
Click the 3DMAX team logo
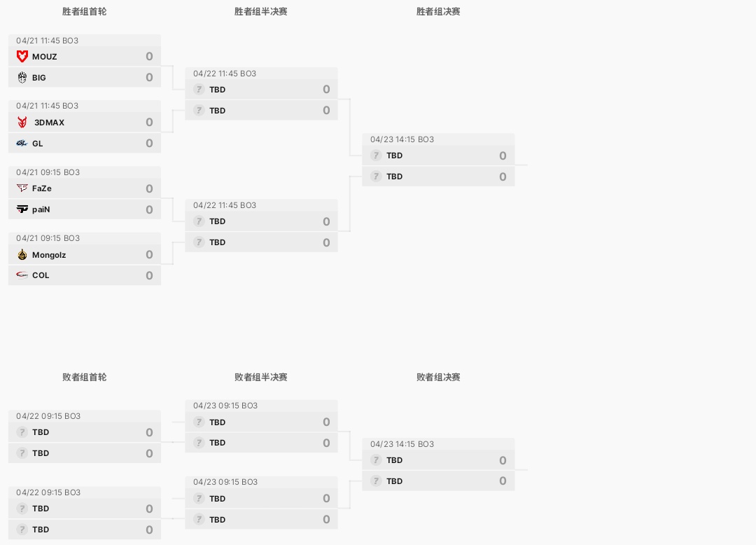click(22, 122)
